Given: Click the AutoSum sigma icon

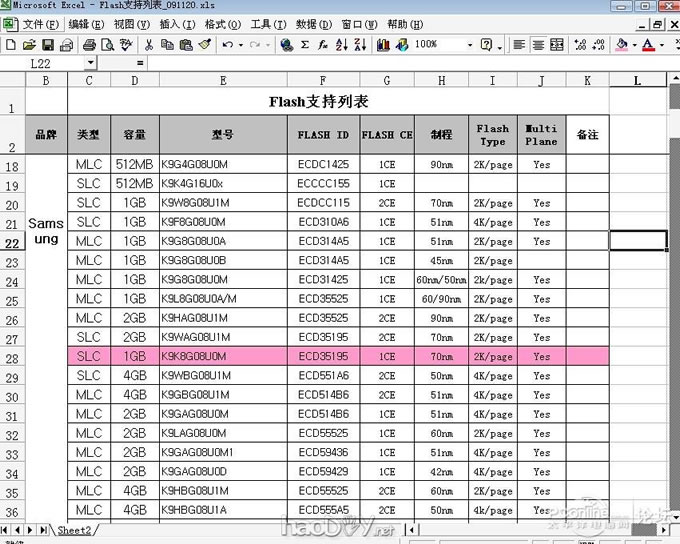Looking at the screenshot, I should 305,45.
